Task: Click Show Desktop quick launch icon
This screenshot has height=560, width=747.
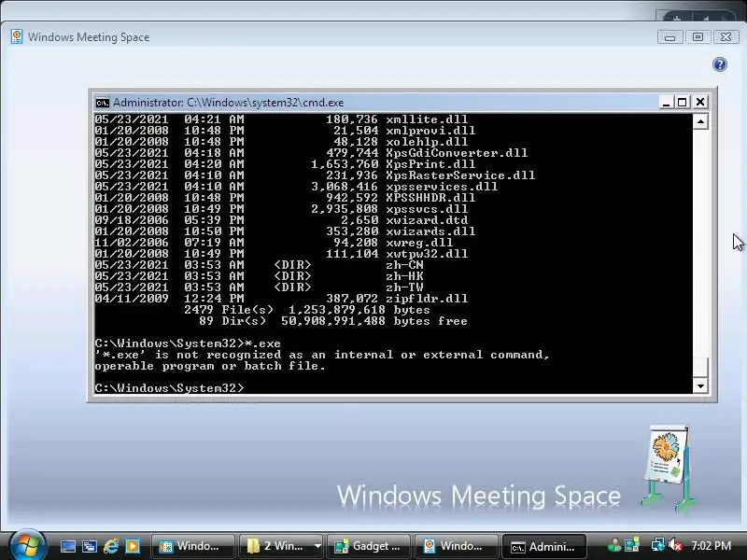Action: click(x=67, y=546)
